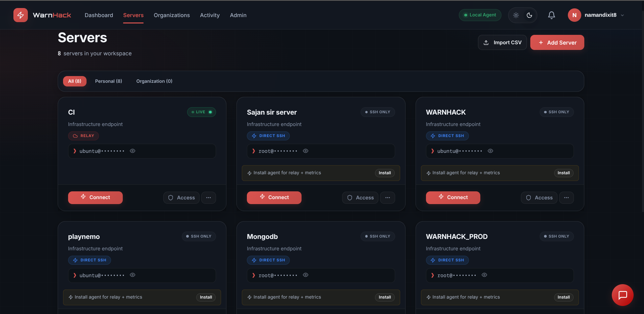This screenshot has width=644, height=314.
Task: Open Access settings for Sajan sir server
Action: [360, 198]
